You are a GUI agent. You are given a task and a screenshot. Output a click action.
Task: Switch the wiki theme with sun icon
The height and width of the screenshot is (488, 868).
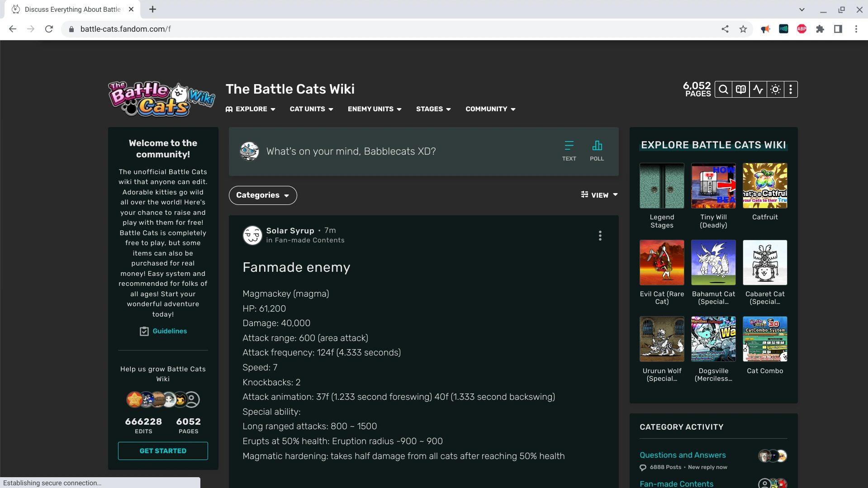775,89
